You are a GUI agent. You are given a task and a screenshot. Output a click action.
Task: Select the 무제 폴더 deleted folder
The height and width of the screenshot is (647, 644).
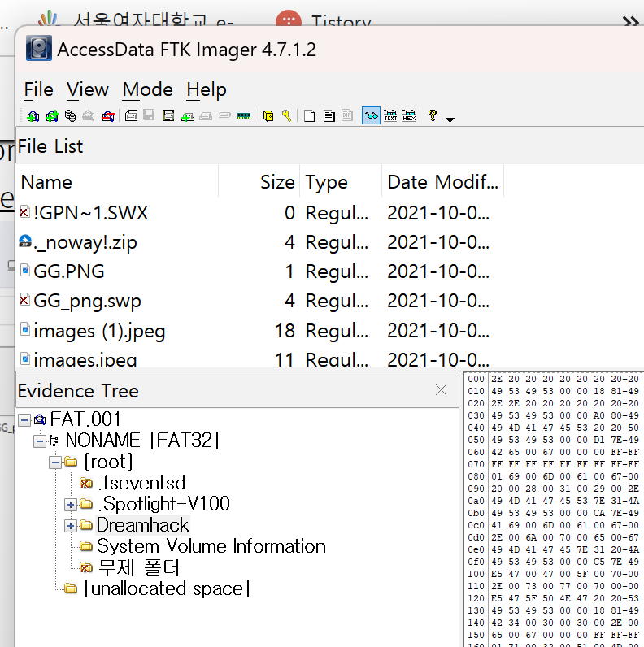(x=139, y=568)
